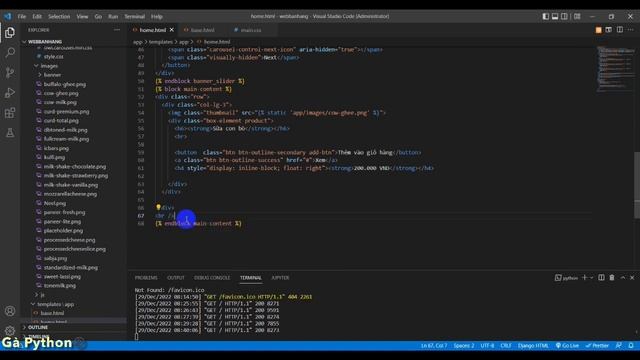Click the CRLF end of line indicator
640x360 pixels.
506,346
